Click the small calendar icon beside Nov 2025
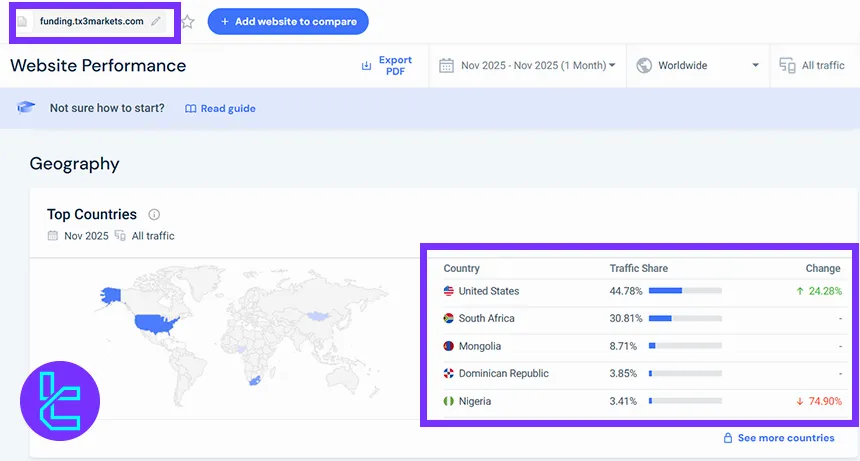This screenshot has width=860, height=461. point(53,236)
